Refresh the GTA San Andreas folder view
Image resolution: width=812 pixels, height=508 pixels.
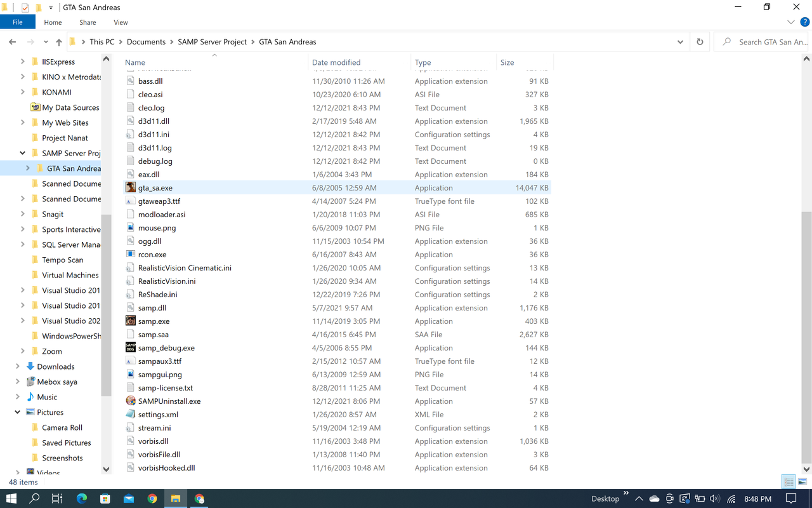pos(700,42)
